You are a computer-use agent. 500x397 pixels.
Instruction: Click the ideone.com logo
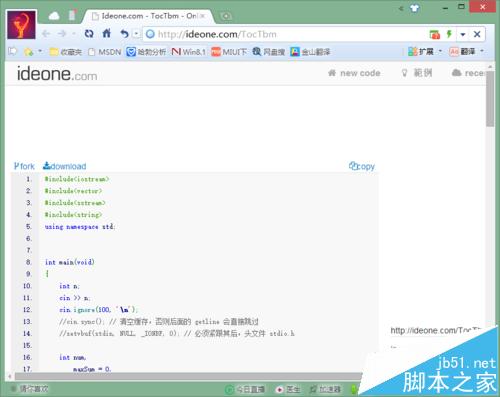[x=57, y=74]
